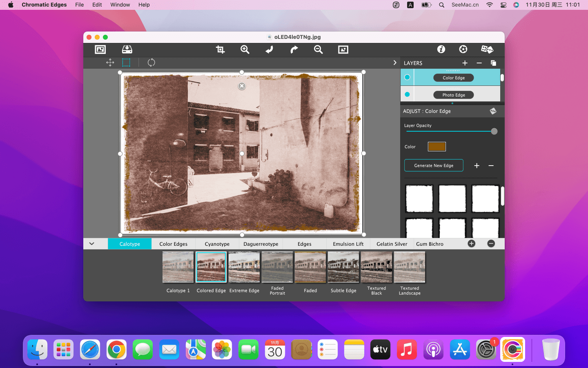Click the open image icon in toolbar
This screenshot has height=368, width=588.
[x=100, y=49]
